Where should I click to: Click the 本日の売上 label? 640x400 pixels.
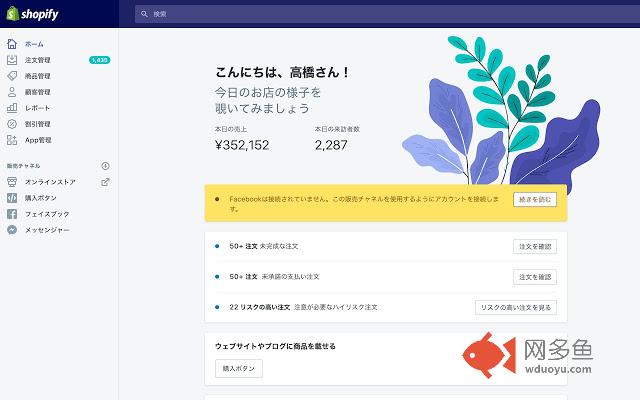[231, 129]
